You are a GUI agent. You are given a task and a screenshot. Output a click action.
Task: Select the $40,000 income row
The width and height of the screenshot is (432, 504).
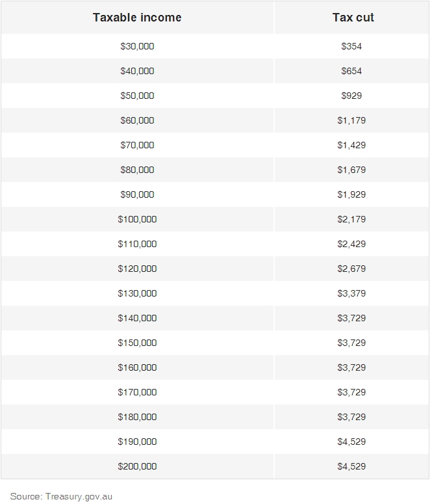[137, 71]
